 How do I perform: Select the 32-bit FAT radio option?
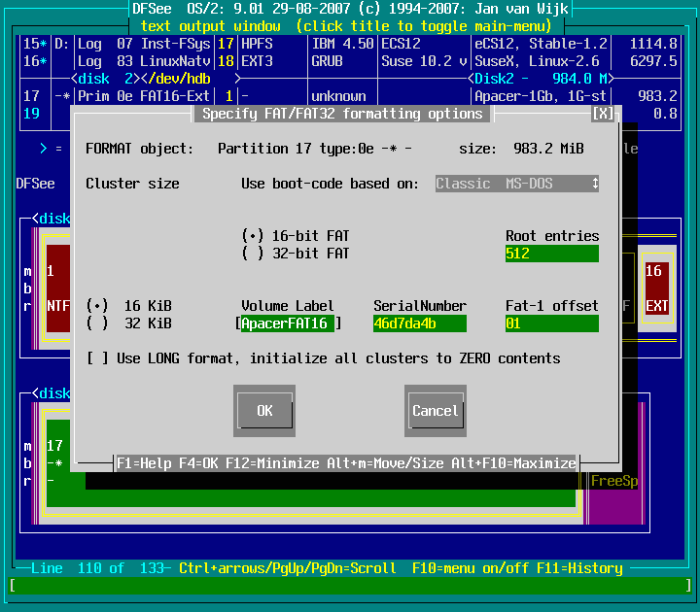[x=253, y=254]
